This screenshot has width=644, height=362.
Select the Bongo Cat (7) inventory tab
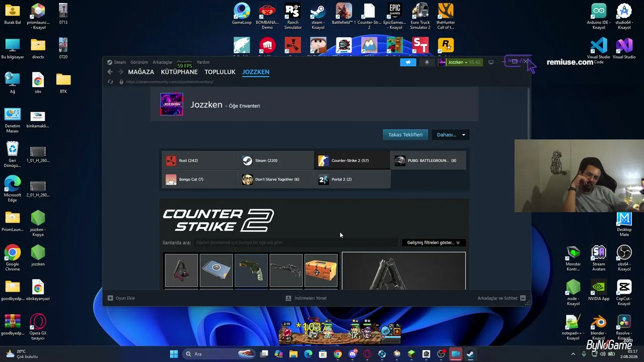200,179
